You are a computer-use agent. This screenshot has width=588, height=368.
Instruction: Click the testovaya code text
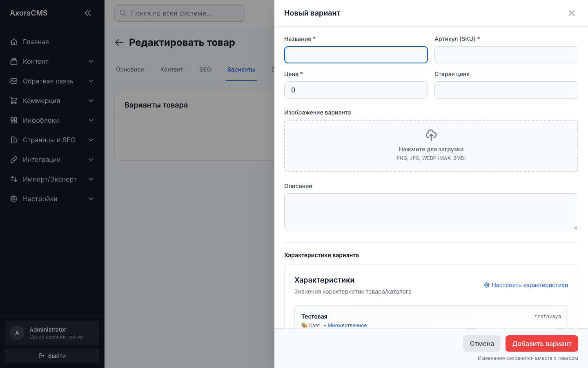(548, 316)
